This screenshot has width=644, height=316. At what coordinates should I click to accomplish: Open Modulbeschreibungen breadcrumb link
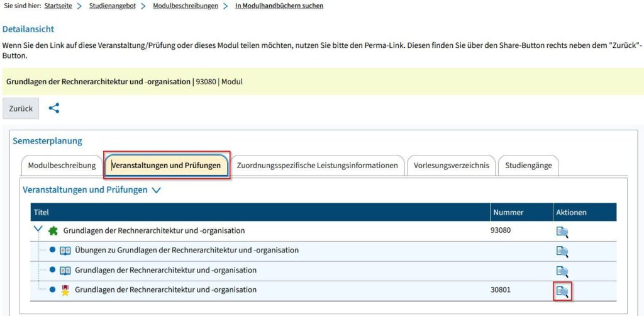[x=186, y=6]
